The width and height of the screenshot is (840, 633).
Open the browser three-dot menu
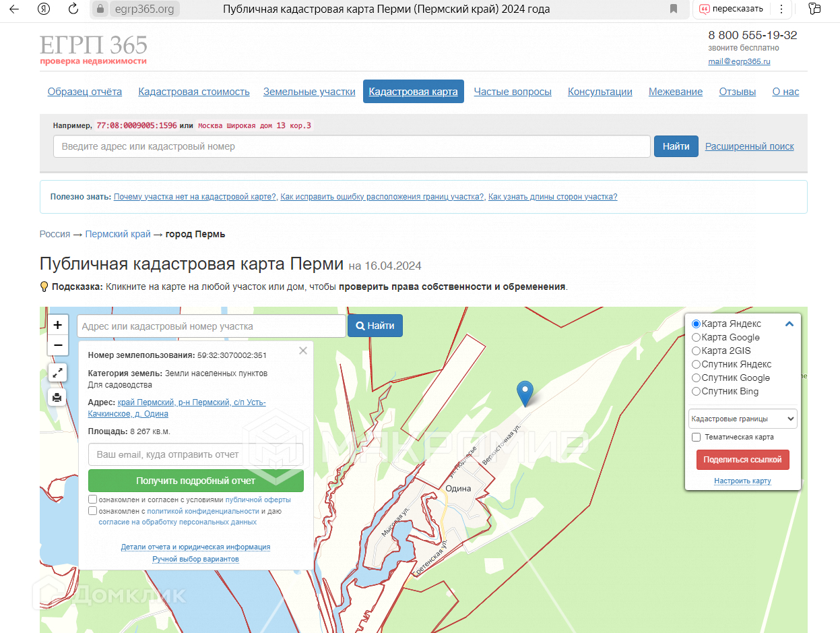click(781, 9)
